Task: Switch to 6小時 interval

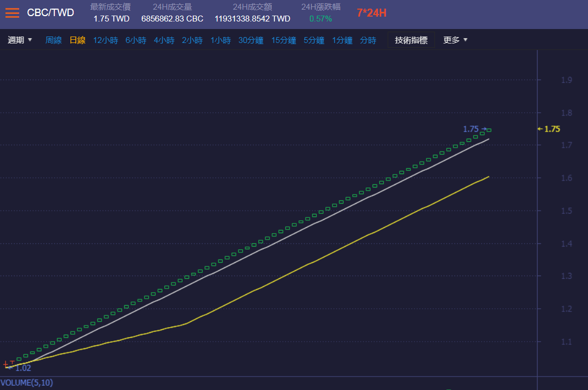Action: (x=136, y=40)
